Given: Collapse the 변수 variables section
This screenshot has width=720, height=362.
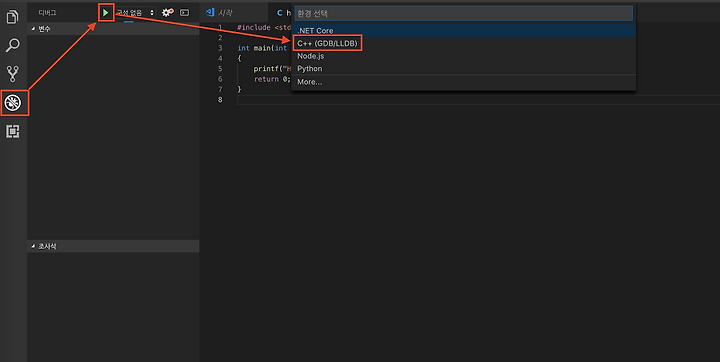Looking at the screenshot, I should pos(113,29).
